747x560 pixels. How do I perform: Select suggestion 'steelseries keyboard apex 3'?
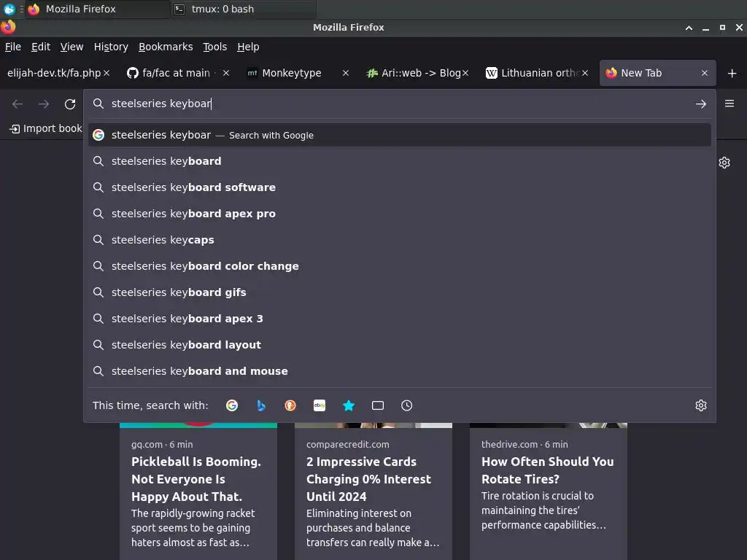(400, 318)
